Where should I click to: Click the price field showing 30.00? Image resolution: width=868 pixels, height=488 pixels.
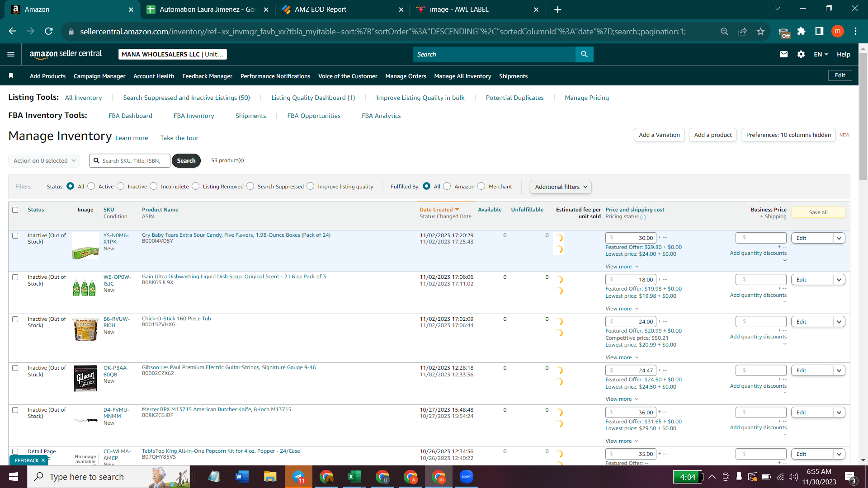point(631,238)
